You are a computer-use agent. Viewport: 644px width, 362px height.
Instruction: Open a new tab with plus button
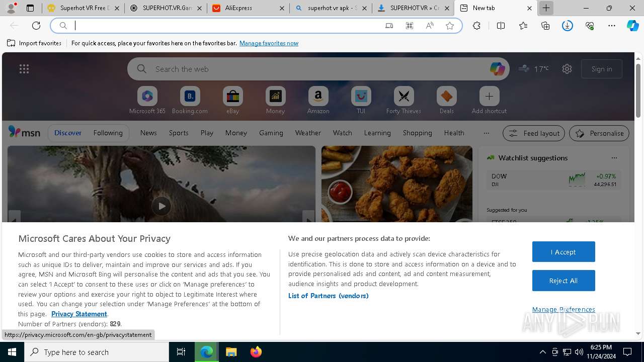[x=546, y=8]
